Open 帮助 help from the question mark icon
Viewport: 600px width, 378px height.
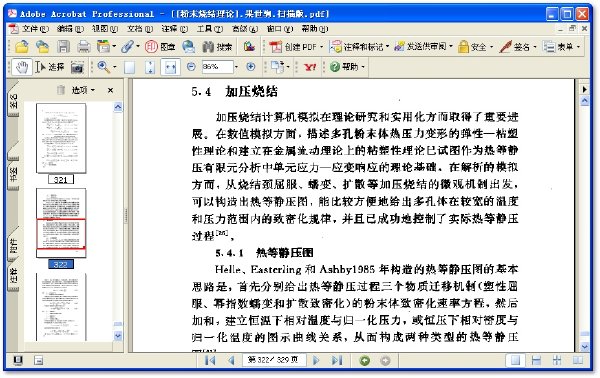(x=344, y=67)
